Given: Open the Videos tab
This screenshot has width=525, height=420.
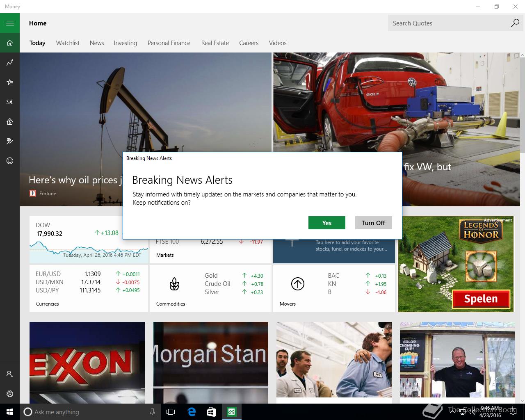Looking at the screenshot, I should (278, 43).
